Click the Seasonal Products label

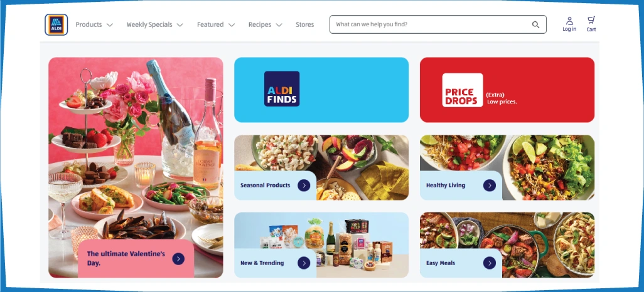point(266,185)
